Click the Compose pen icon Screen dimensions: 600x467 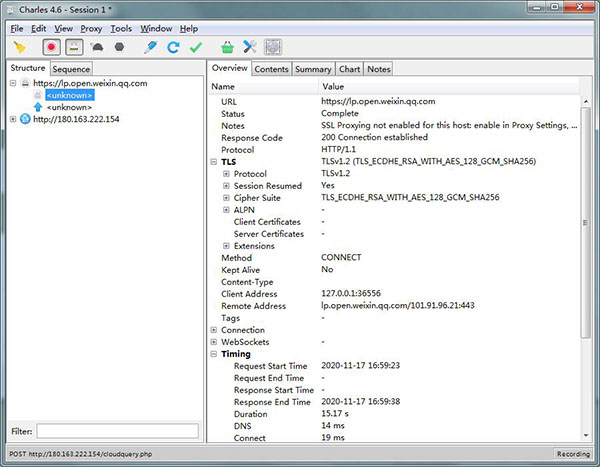[150, 47]
